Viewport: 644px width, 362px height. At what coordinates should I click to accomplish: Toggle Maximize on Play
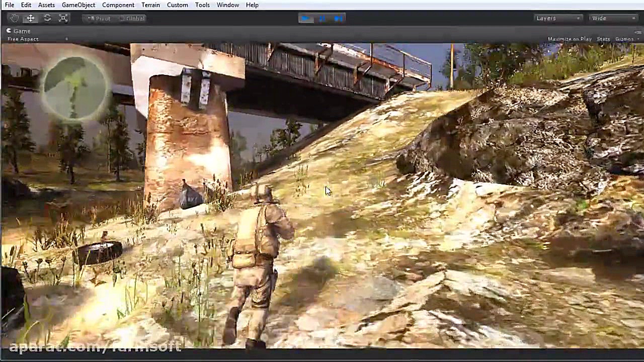pos(569,39)
